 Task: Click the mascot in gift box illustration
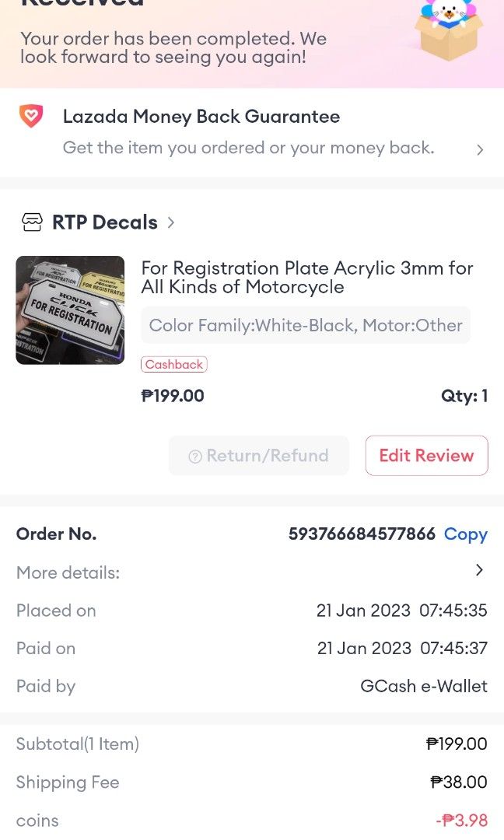pyautogui.click(x=450, y=33)
